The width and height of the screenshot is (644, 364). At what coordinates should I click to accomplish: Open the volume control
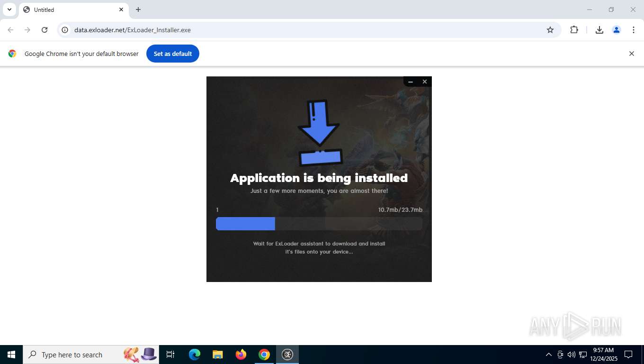pyautogui.click(x=572, y=355)
